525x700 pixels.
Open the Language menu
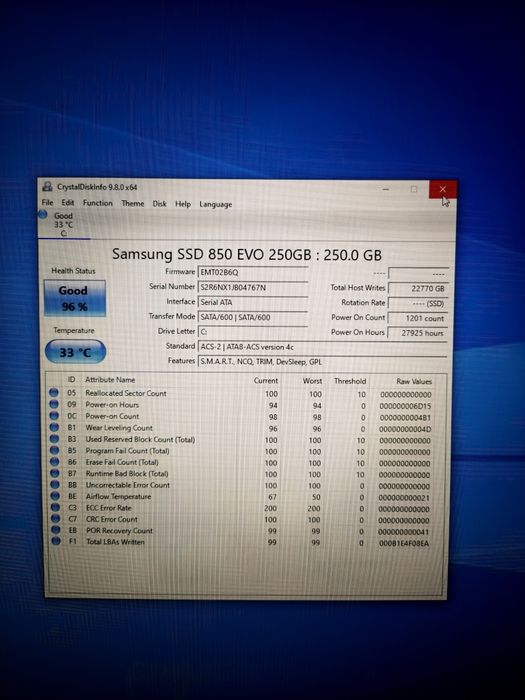click(x=216, y=204)
